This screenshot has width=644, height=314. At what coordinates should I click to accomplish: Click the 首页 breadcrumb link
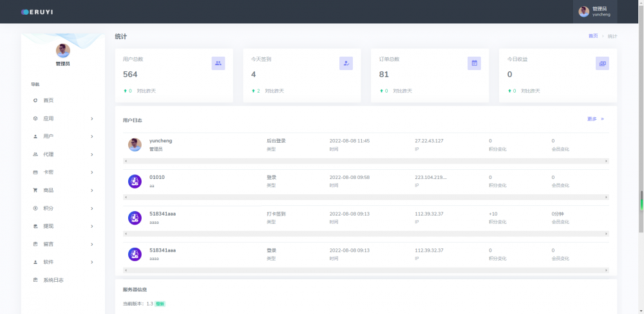click(592, 36)
